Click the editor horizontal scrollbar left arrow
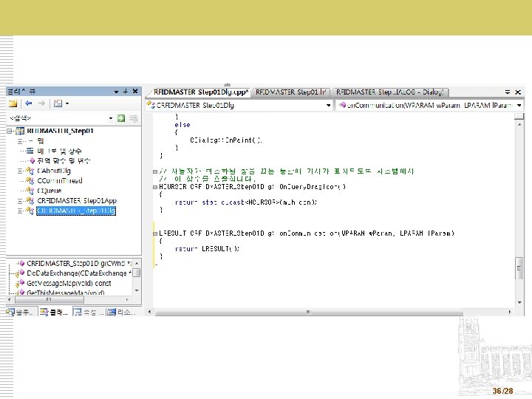This screenshot has width=532, height=399. 149,312
